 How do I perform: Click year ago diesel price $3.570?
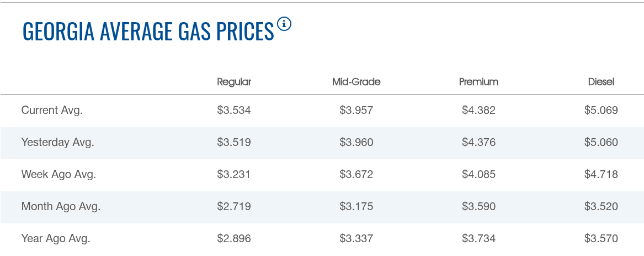(x=601, y=239)
